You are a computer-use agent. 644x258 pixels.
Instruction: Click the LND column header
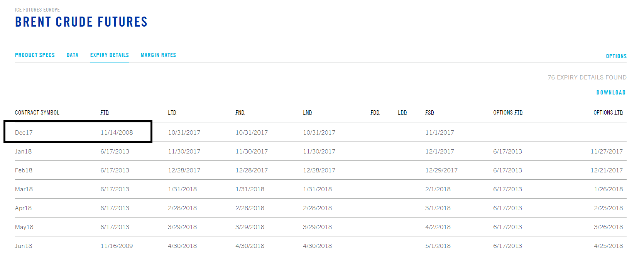pos(308,113)
